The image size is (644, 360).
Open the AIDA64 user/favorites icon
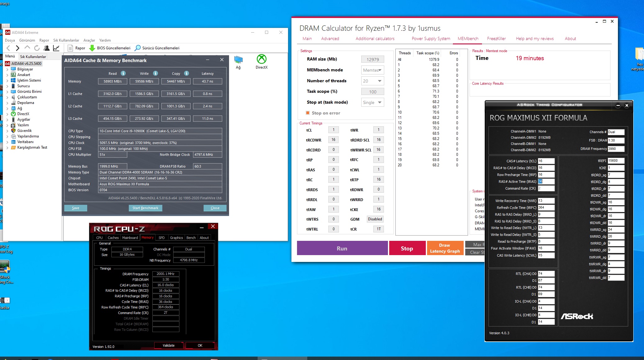(x=47, y=48)
